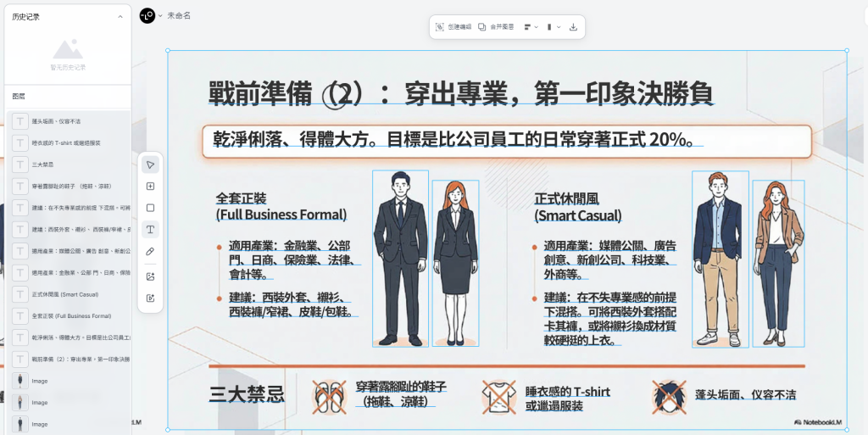
Task: Click the 图层 panel header
Action: point(68,97)
